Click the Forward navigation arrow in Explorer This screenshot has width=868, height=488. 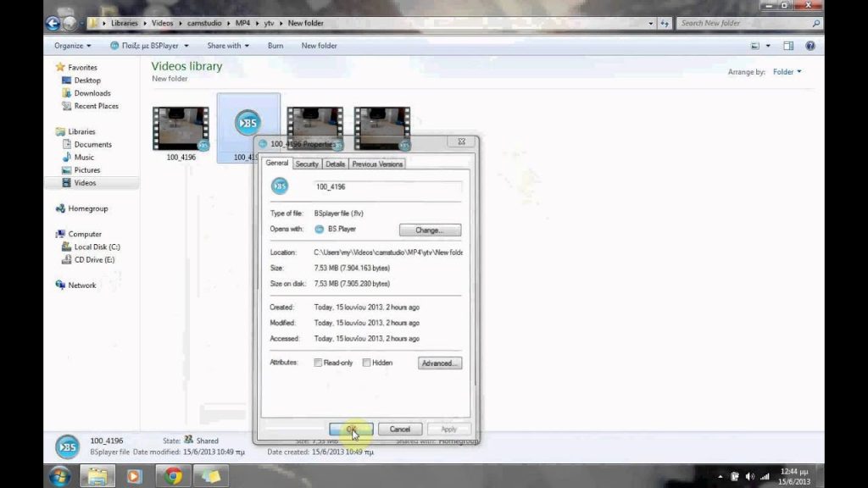(70, 23)
